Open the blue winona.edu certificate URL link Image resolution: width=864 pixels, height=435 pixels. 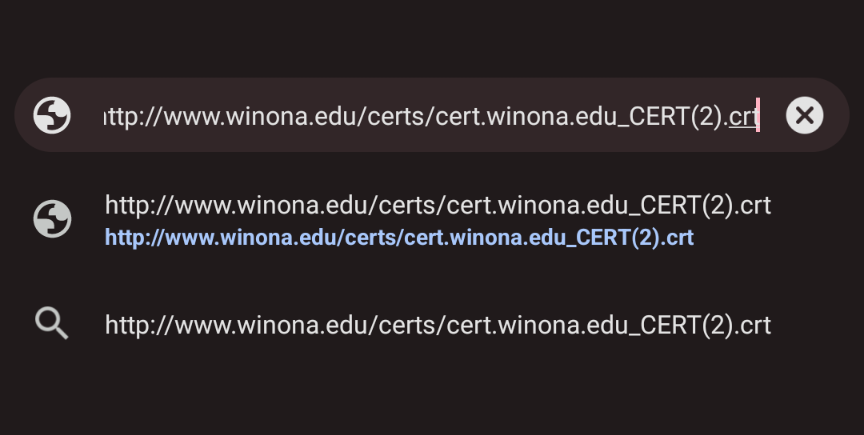[399, 239]
